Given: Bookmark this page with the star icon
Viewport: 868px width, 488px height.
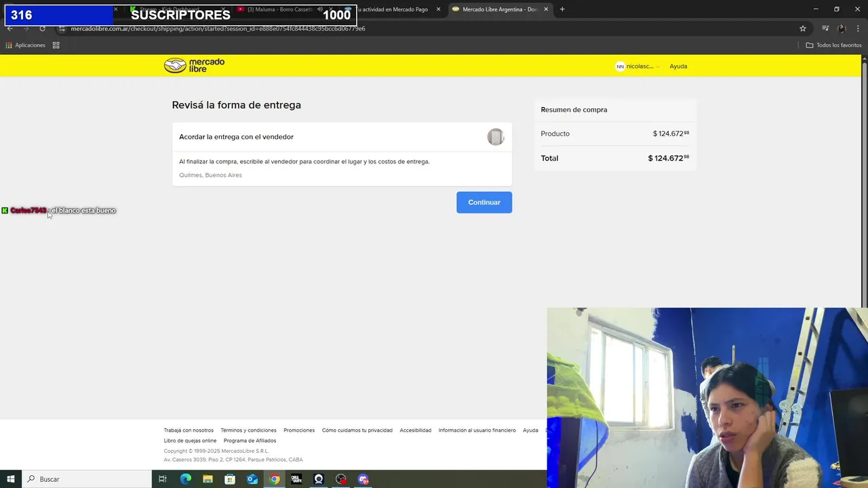Looking at the screenshot, I should coord(803,28).
